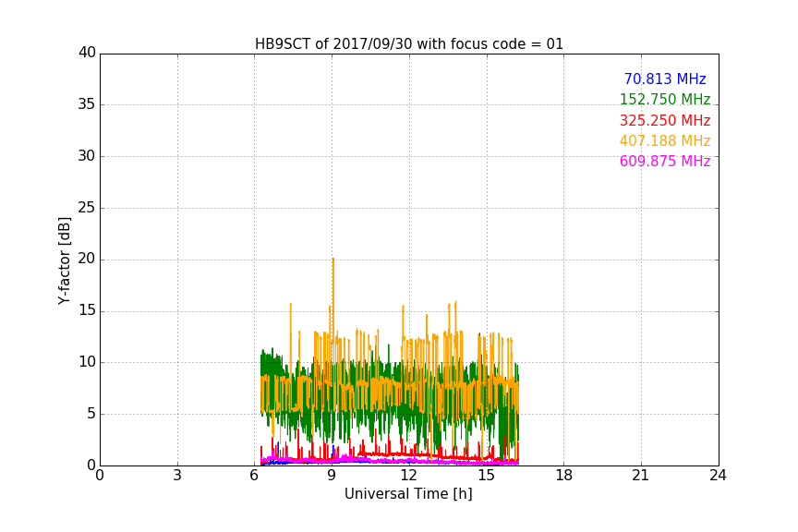
Task: Click the x-axis tick label 18
Action: click(564, 476)
